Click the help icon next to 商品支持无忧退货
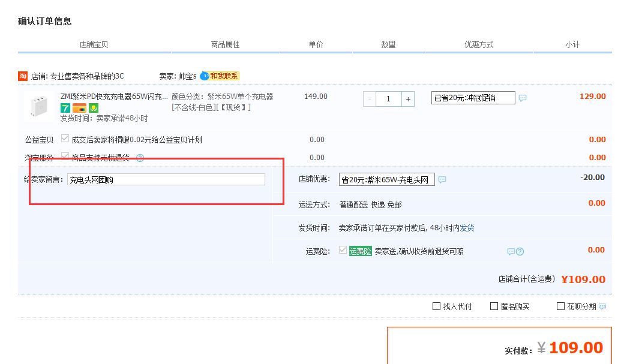The height and width of the screenshot is (364, 633). coord(140,158)
